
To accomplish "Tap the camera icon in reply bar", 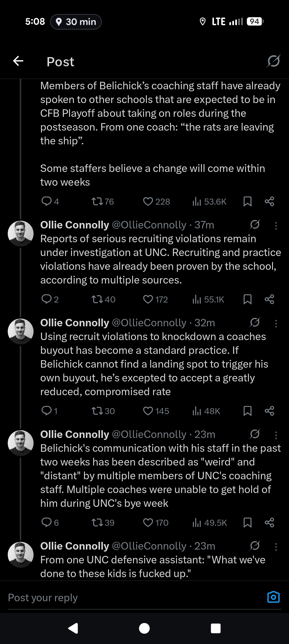I will pos(273,597).
